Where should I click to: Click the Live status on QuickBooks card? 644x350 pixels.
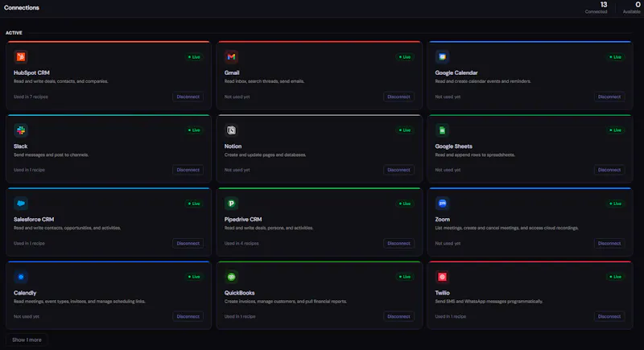point(405,277)
